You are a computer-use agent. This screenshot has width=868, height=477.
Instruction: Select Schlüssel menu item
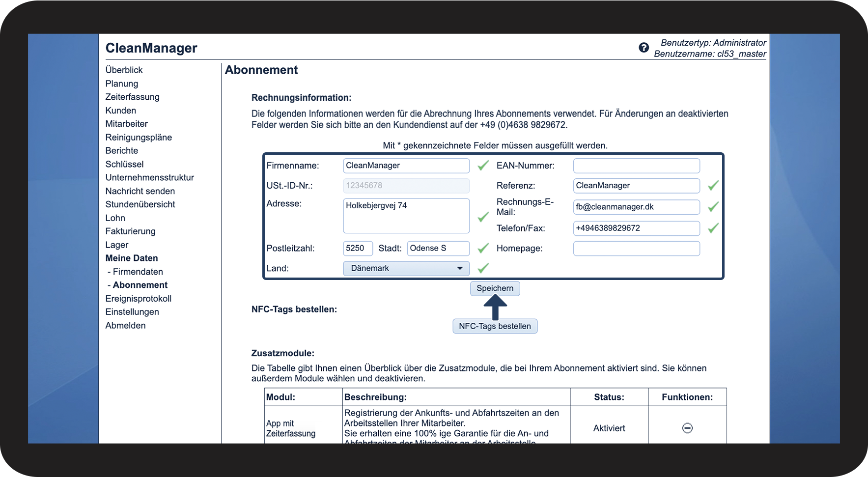(124, 164)
